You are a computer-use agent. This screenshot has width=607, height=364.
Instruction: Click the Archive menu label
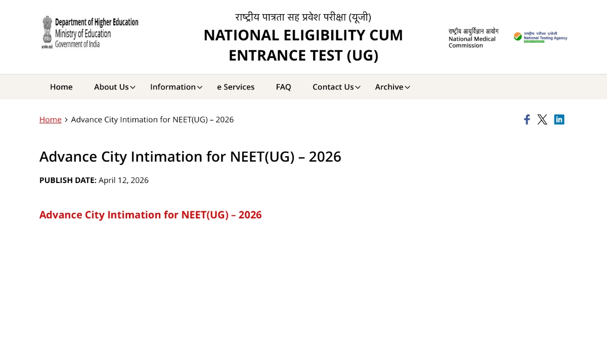pyautogui.click(x=389, y=87)
